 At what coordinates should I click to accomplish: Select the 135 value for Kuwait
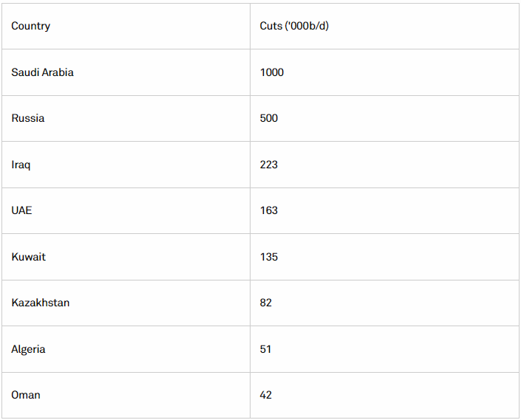(384, 257)
